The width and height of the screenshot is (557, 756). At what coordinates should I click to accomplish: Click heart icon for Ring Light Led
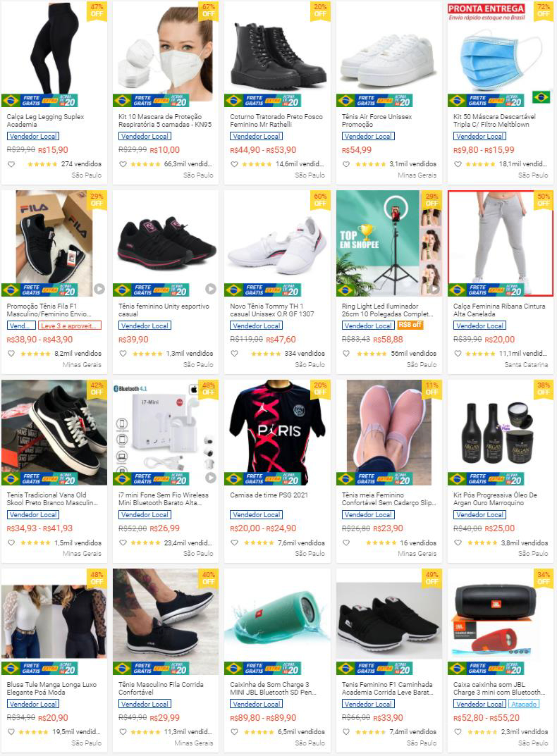pyautogui.click(x=346, y=354)
